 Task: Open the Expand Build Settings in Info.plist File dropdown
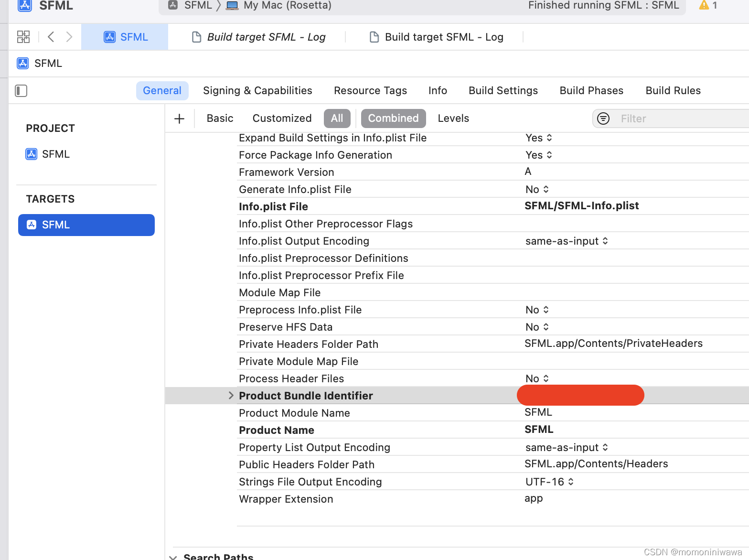pos(539,138)
